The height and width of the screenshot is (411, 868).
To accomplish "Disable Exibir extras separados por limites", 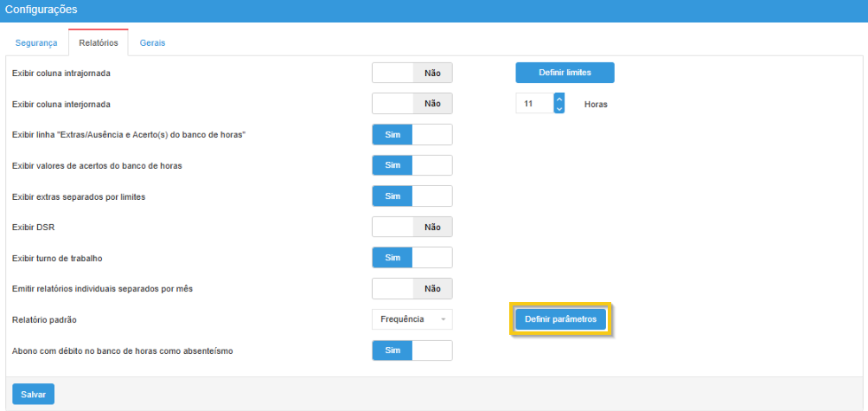I will point(412,196).
